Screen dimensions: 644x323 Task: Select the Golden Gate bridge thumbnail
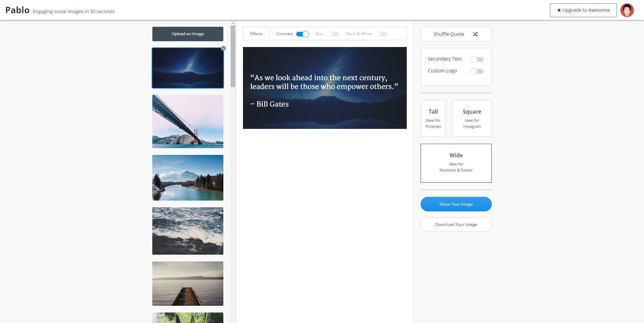point(188,121)
